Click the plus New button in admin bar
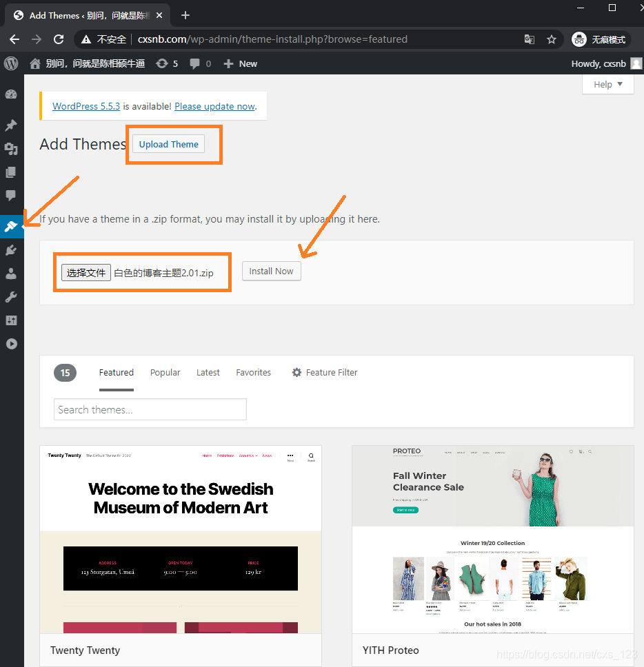This screenshot has width=644, height=667. 240,64
